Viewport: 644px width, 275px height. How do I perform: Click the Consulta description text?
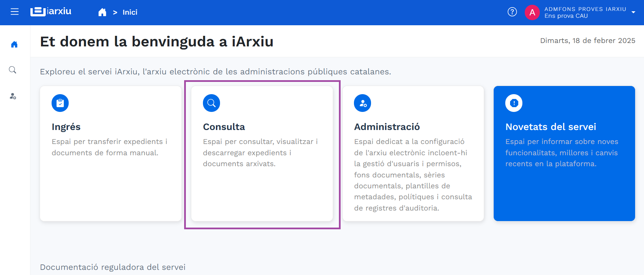pyautogui.click(x=260, y=153)
